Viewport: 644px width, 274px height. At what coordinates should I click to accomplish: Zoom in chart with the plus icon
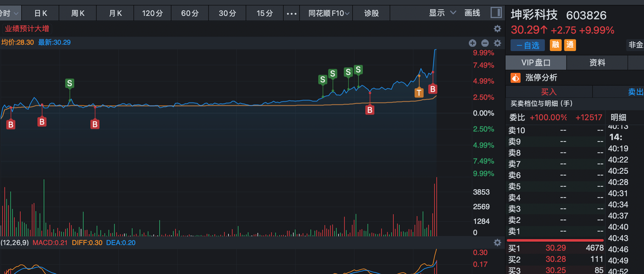click(472, 43)
